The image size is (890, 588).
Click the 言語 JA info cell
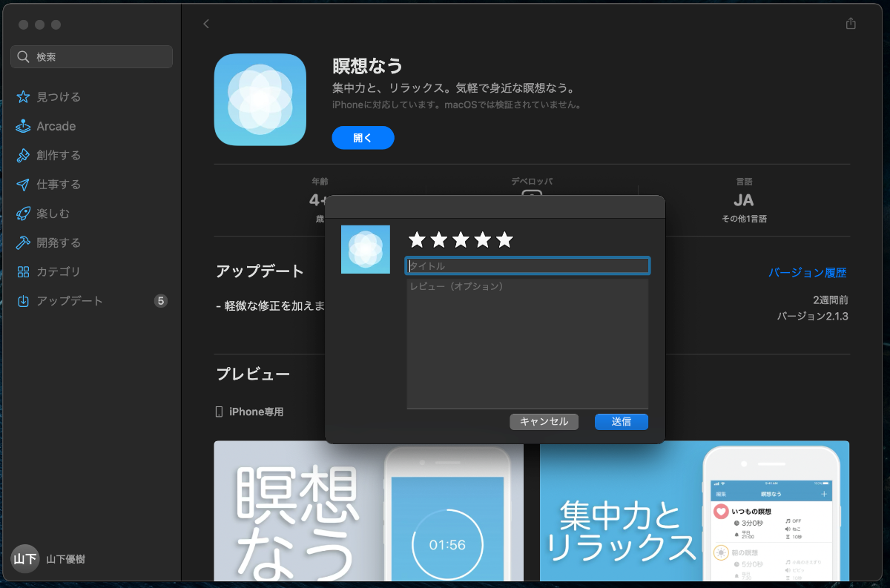744,200
